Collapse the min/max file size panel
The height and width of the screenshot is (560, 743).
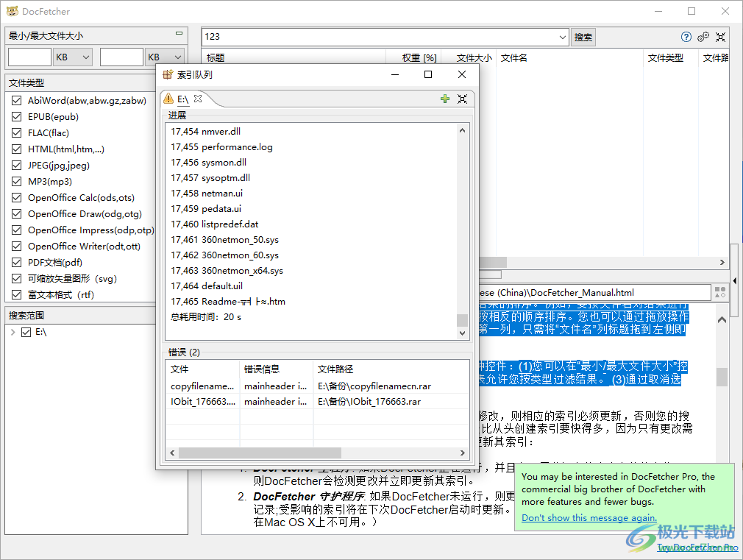[x=179, y=33]
